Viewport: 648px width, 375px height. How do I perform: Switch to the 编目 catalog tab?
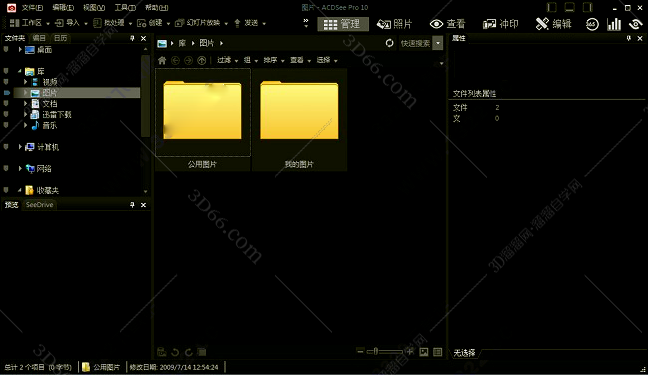pyautogui.click(x=39, y=38)
